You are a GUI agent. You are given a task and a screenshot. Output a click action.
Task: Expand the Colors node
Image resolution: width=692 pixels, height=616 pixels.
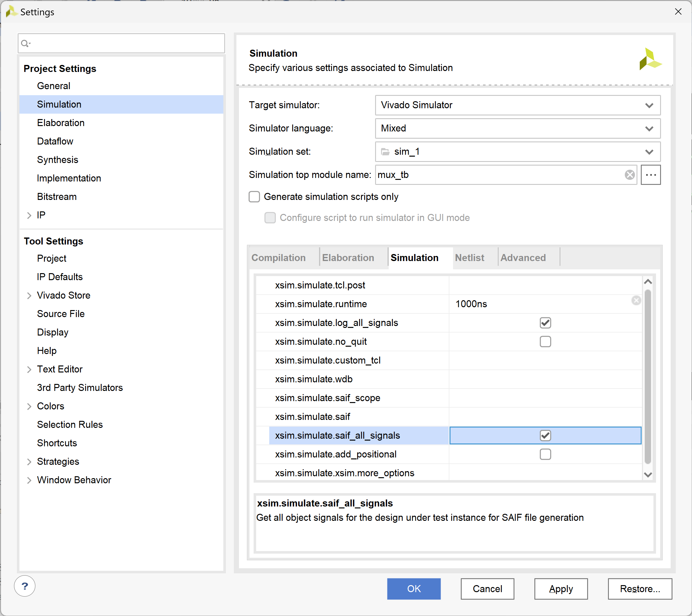click(29, 406)
